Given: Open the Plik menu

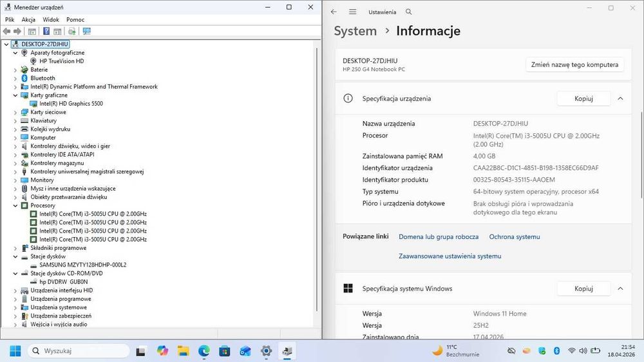Looking at the screenshot, I should click(x=10, y=19).
